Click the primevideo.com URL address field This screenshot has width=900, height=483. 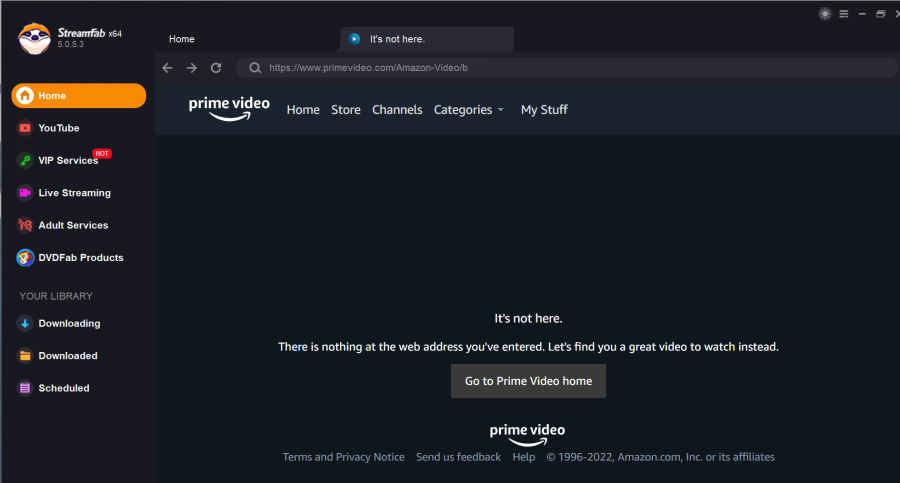click(x=567, y=68)
